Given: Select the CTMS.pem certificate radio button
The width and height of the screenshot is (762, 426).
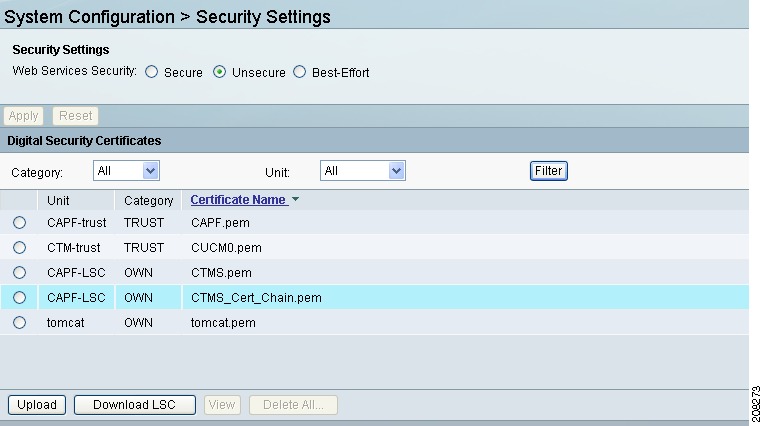Looking at the screenshot, I should pos(19,273).
